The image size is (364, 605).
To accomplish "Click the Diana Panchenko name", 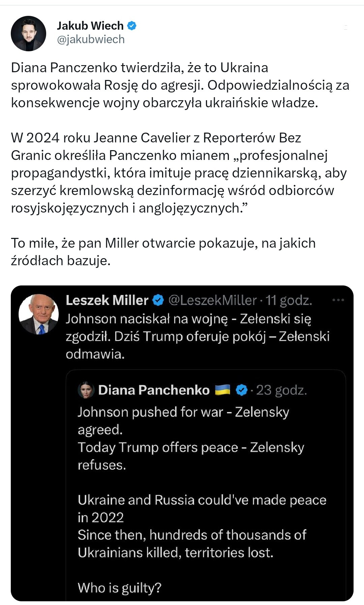I will coord(154,390).
